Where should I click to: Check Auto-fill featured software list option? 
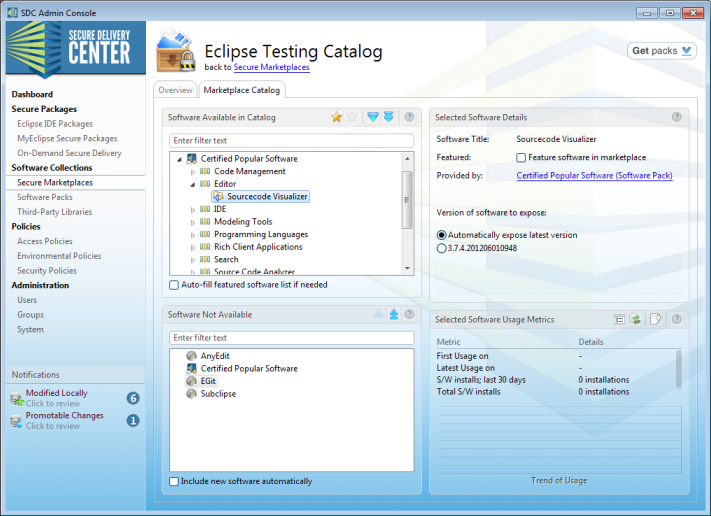click(x=175, y=285)
